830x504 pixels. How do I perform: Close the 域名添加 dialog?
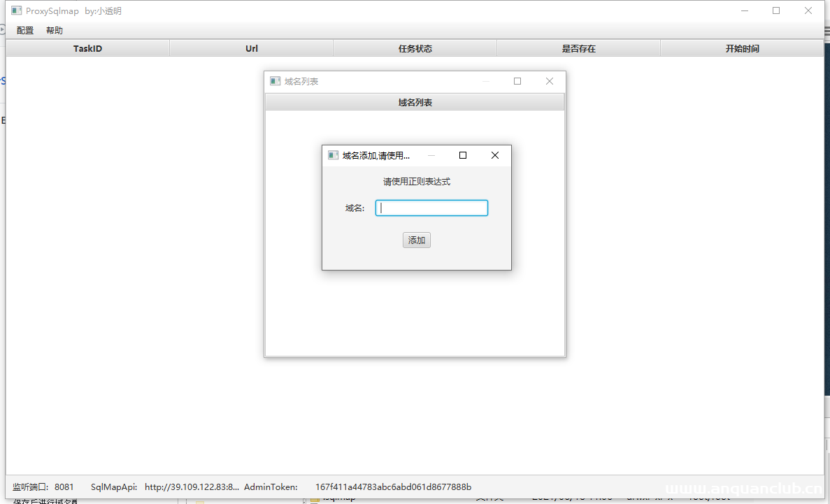point(495,155)
